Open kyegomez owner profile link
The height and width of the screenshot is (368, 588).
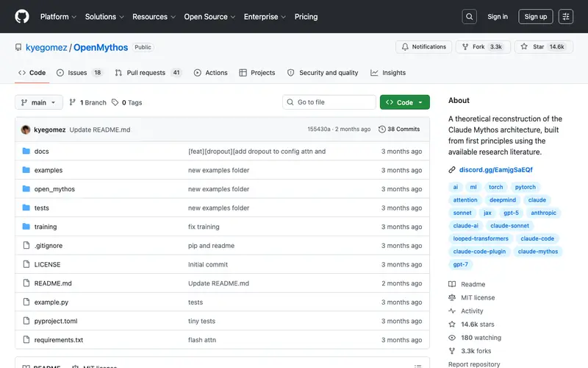tap(46, 47)
